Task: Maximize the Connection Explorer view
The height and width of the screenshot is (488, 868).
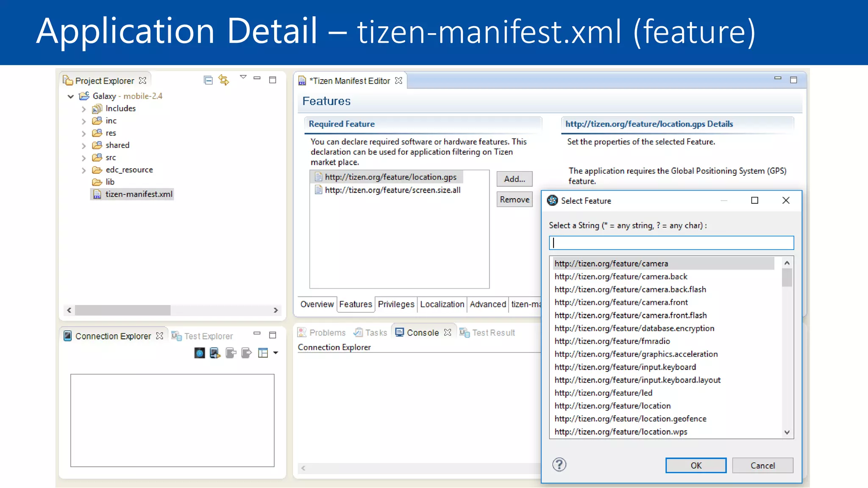Action: [273, 335]
